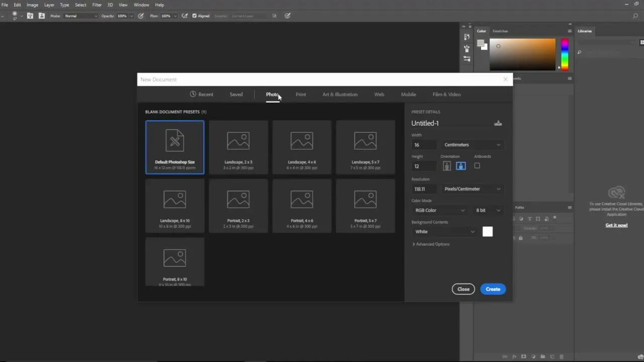Switch to the Web tab
The image size is (644, 362).
pyautogui.click(x=379, y=95)
